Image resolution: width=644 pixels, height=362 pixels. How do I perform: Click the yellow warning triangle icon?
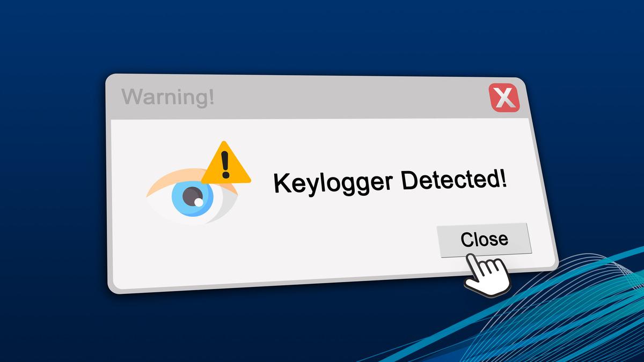point(226,162)
